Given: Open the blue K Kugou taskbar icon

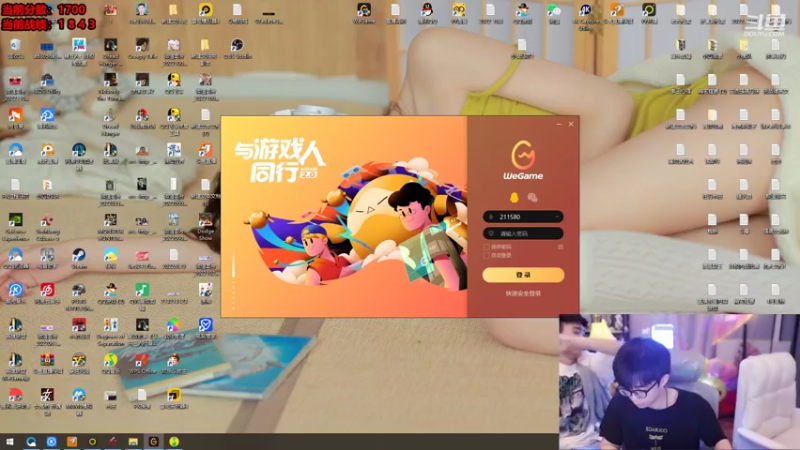Looking at the screenshot, I should pyautogui.click(x=52, y=442).
